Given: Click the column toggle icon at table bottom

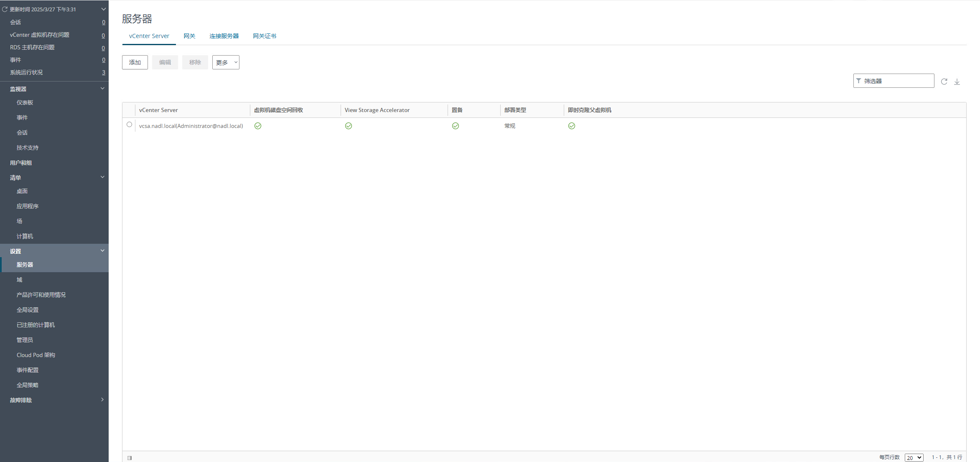Looking at the screenshot, I should tap(130, 458).
